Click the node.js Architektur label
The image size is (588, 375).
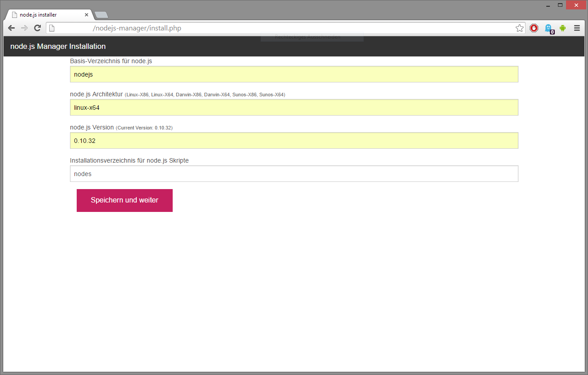96,94
